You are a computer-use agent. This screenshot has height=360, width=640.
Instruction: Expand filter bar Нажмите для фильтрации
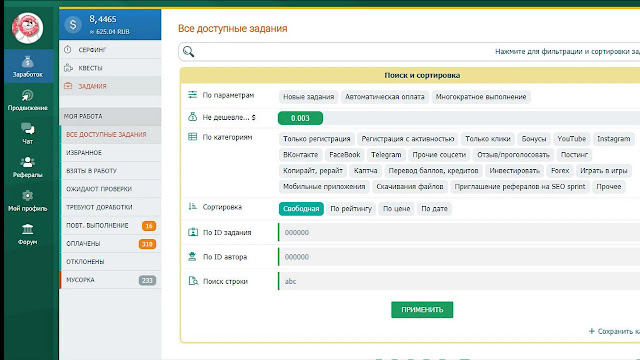pyautogui.click(x=409, y=51)
